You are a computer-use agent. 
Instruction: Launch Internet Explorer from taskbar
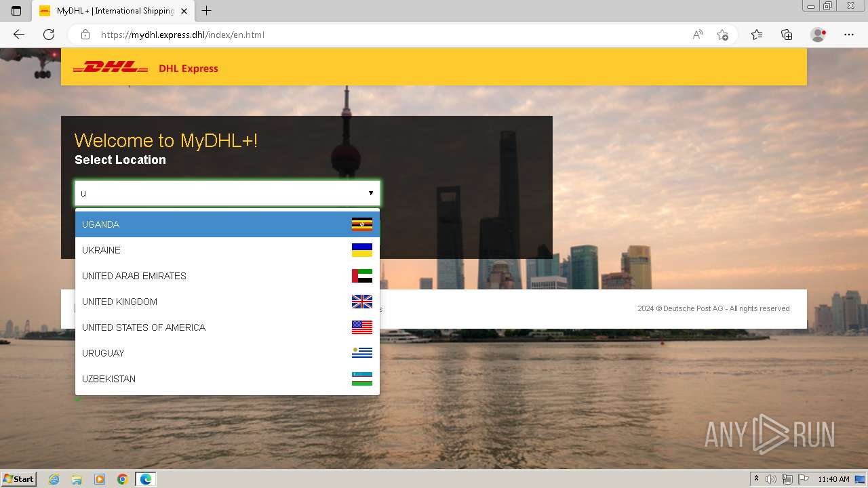(54, 479)
